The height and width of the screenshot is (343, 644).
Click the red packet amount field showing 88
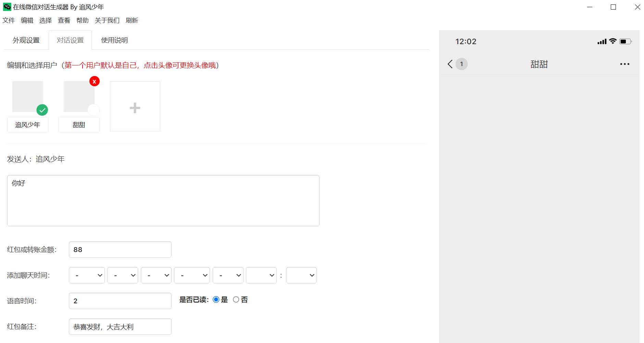coord(120,250)
